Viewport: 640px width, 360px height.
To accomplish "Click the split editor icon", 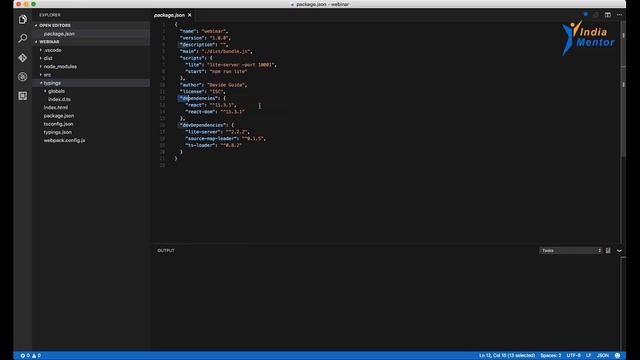I will [608, 15].
